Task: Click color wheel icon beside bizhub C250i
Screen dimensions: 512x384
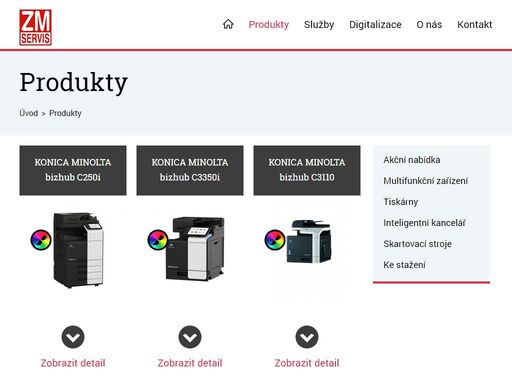Action: tap(41, 240)
